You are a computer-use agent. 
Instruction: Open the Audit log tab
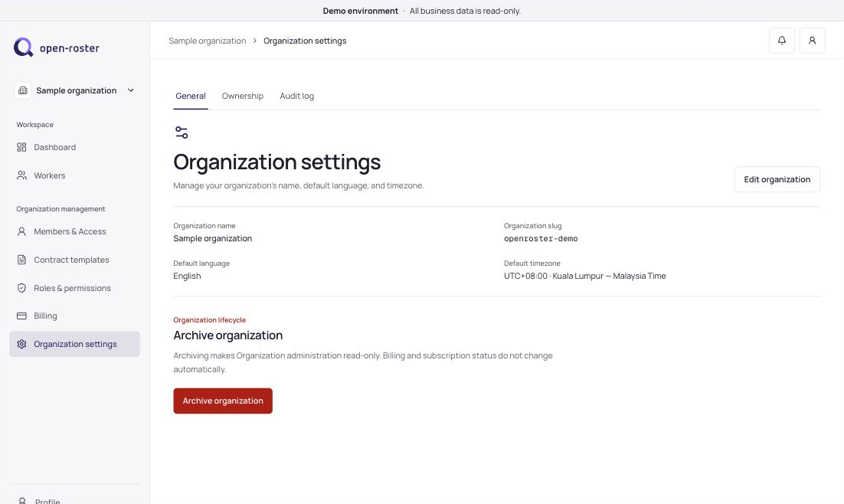click(x=296, y=96)
